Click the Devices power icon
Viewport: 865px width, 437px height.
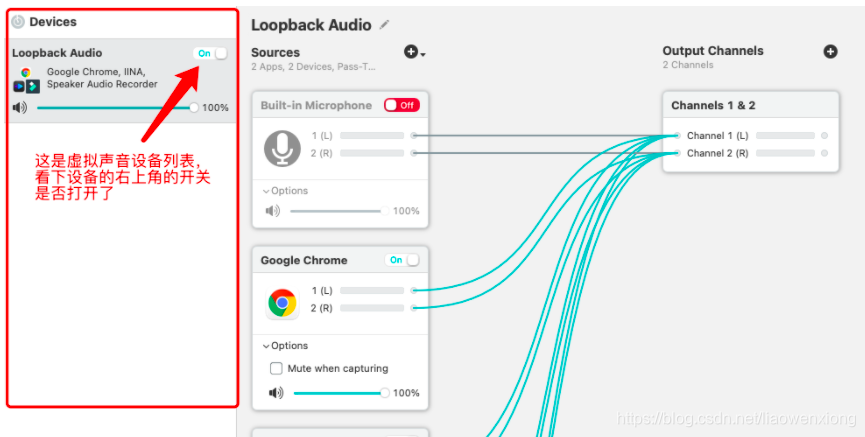click(x=18, y=22)
